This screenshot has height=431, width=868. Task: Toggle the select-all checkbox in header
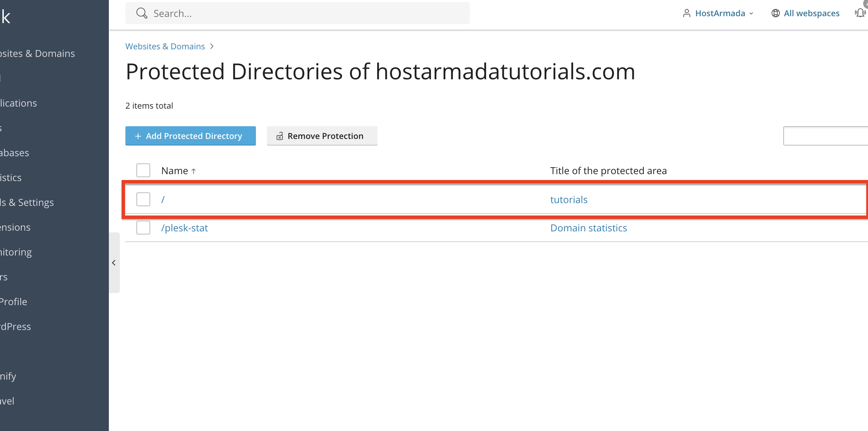pyautogui.click(x=143, y=170)
